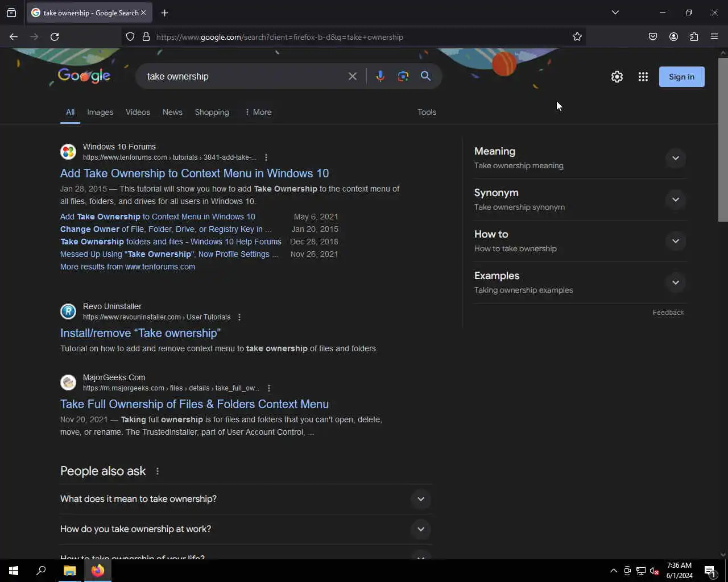
Task: Click the site security padlock icon
Action: [x=146, y=37]
